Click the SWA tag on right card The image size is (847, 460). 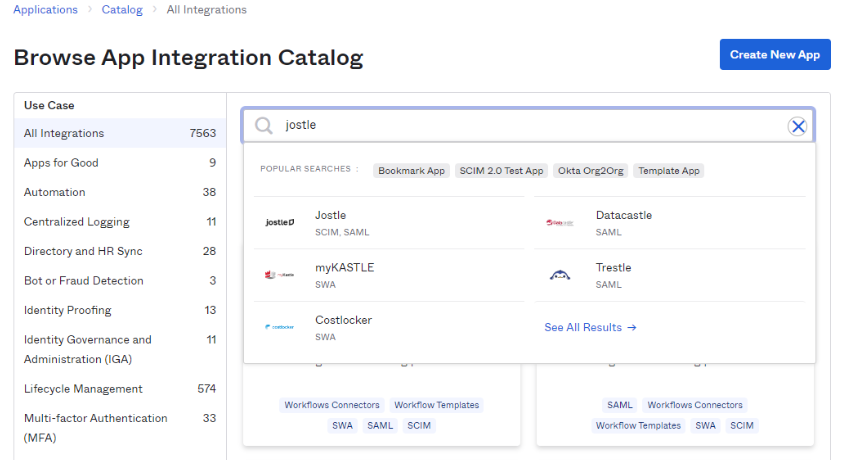(x=705, y=425)
